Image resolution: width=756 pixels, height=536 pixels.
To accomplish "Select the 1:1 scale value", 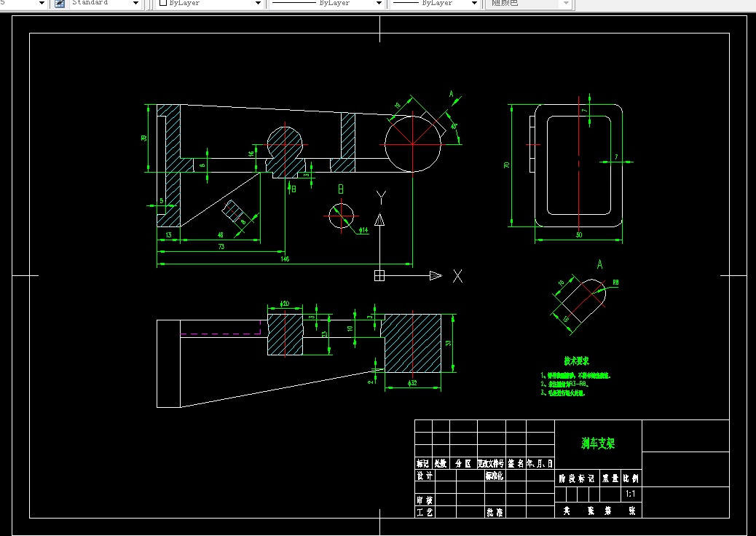I will 631,494.
